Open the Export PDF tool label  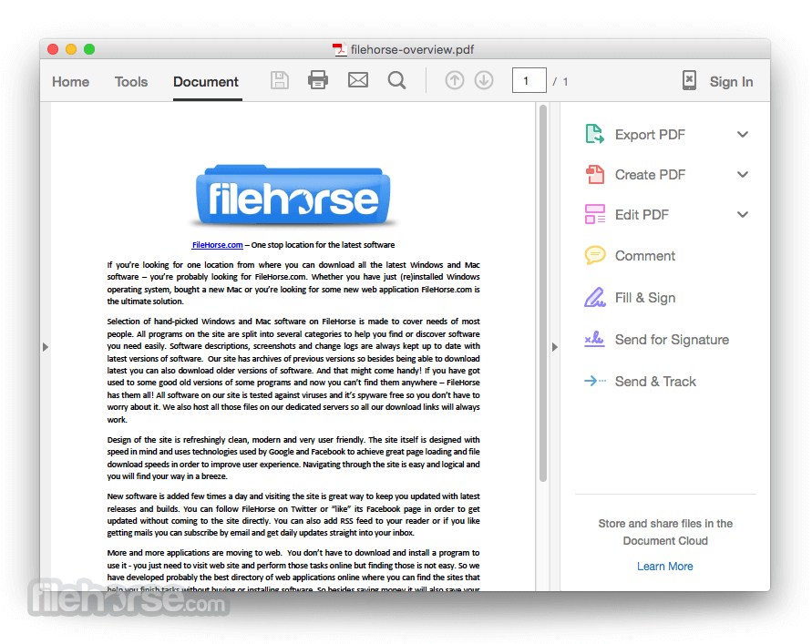[x=650, y=135]
